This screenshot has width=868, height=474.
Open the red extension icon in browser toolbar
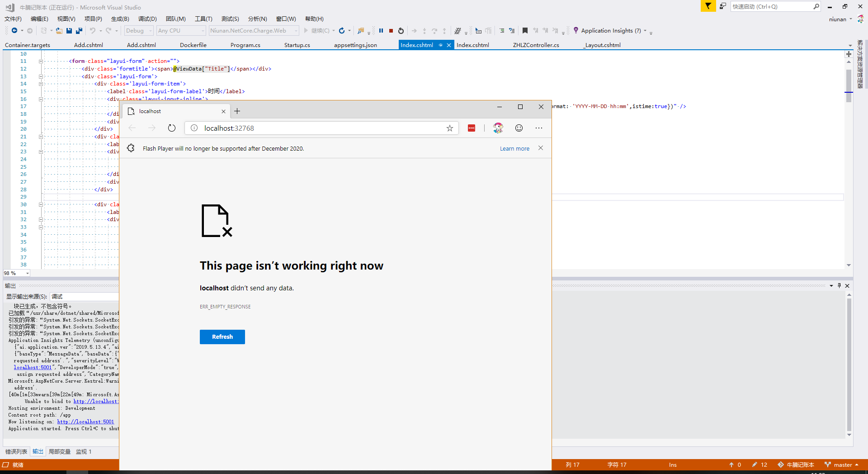pos(472,128)
